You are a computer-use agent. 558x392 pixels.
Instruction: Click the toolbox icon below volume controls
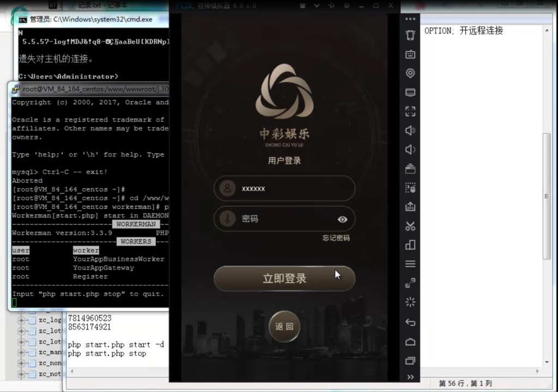coord(410,168)
